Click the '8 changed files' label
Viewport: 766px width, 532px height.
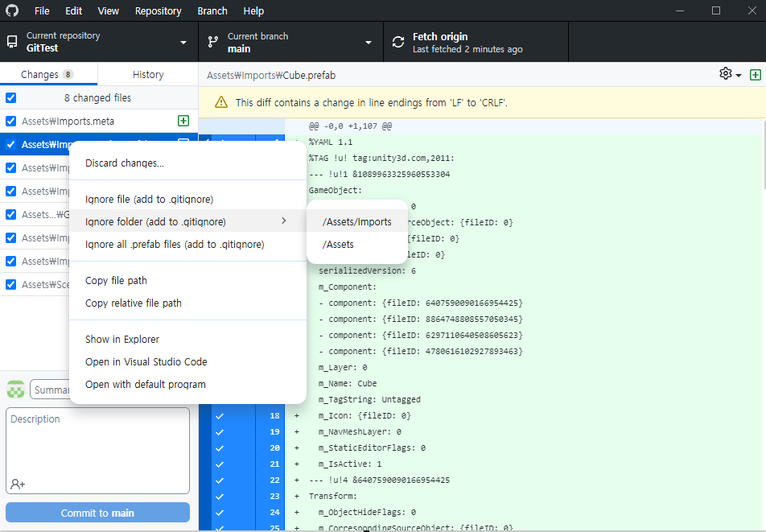[97, 97]
